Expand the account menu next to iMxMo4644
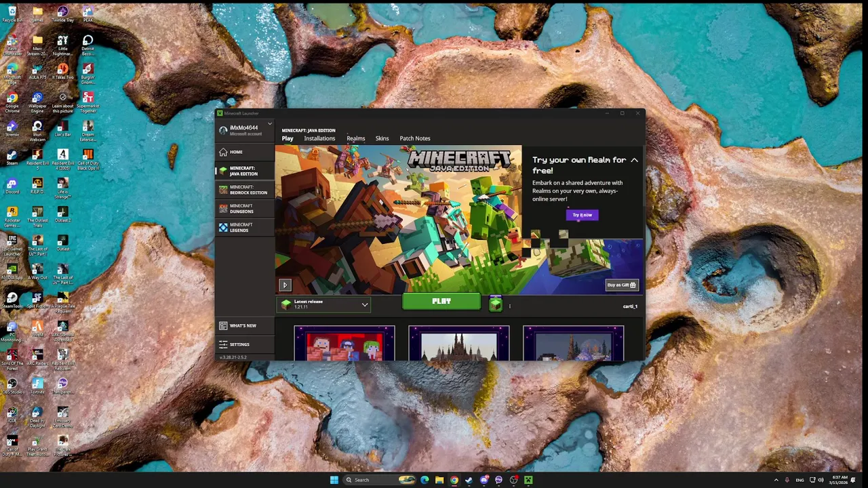 pyautogui.click(x=269, y=124)
